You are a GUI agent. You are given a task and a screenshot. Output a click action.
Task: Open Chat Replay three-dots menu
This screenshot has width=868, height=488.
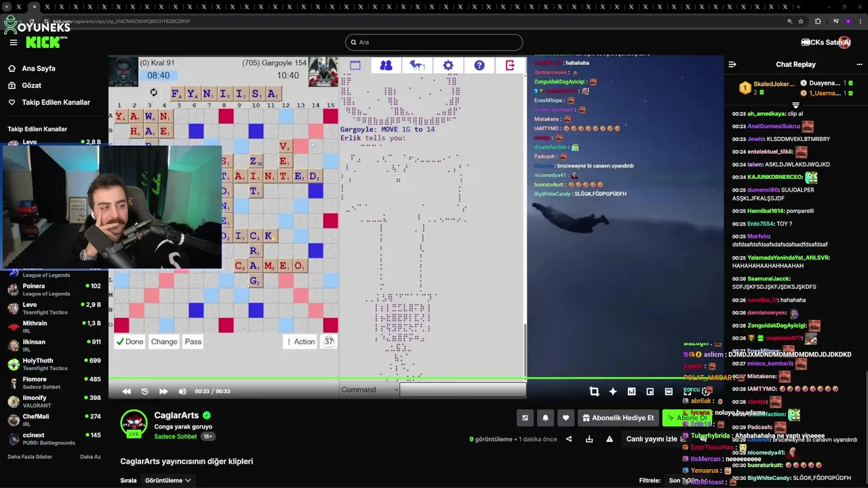tap(859, 64)
